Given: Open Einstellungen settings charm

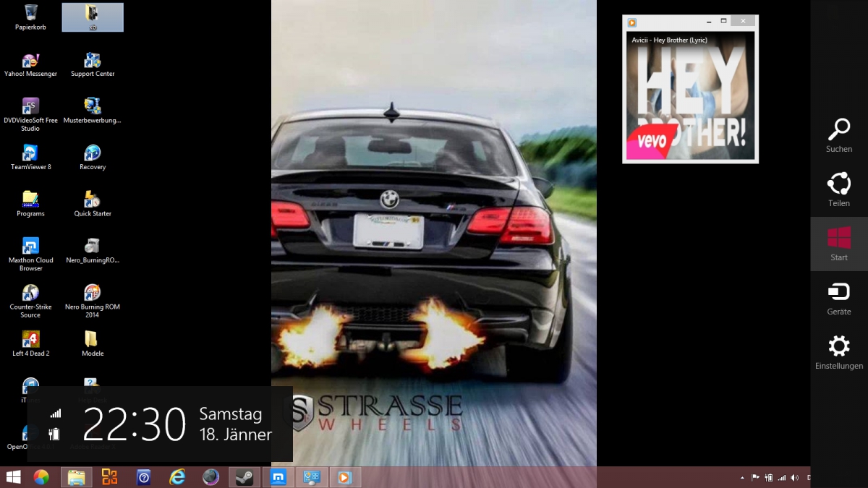Looking at the screenshot, I should [x=839, y=353].
